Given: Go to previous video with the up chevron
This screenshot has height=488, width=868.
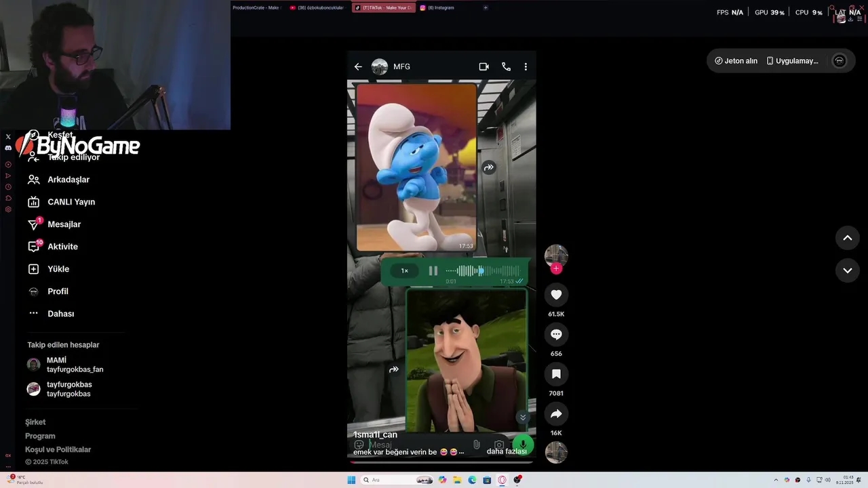Looking at the screenshot, I should [847, 238].
